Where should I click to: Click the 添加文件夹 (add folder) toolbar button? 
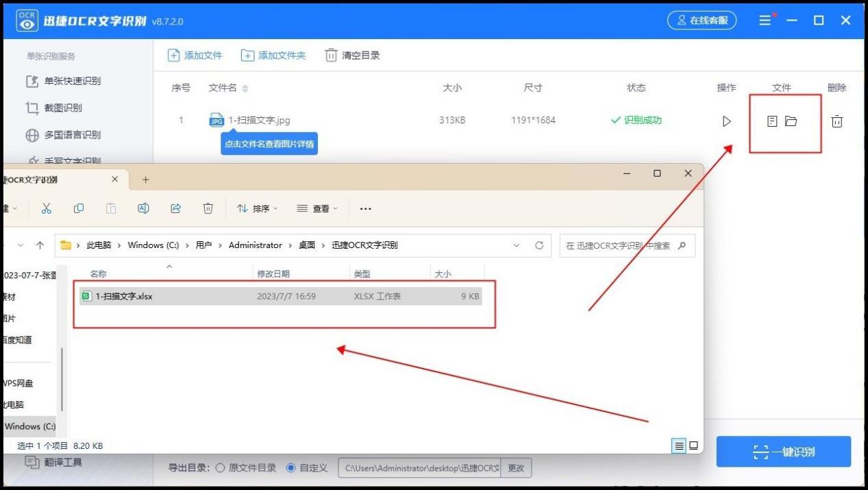click(273, 56)
